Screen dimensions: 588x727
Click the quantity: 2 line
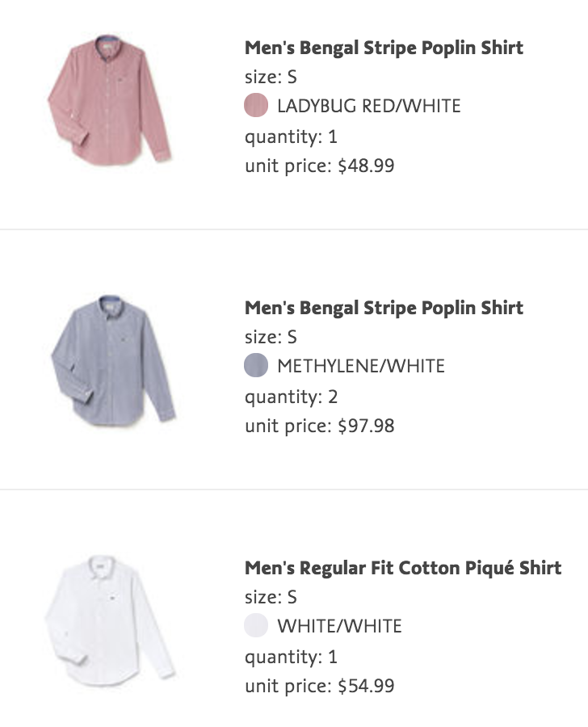(291, 397)
